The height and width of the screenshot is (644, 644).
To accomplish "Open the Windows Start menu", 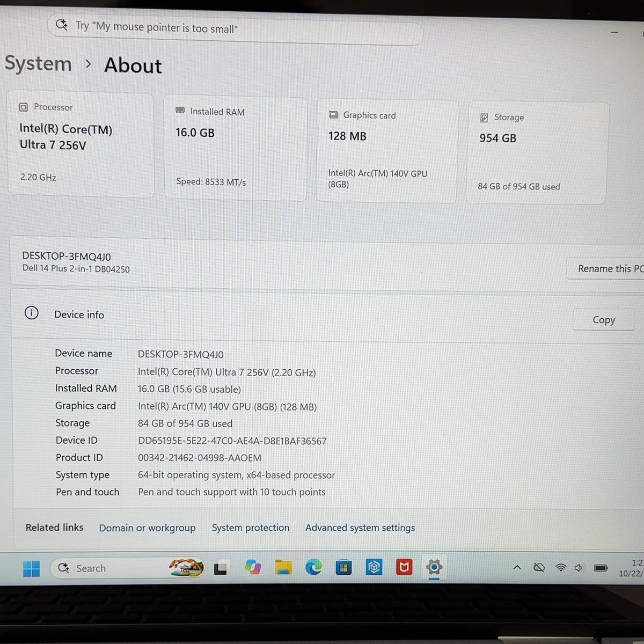I will 32,568.
